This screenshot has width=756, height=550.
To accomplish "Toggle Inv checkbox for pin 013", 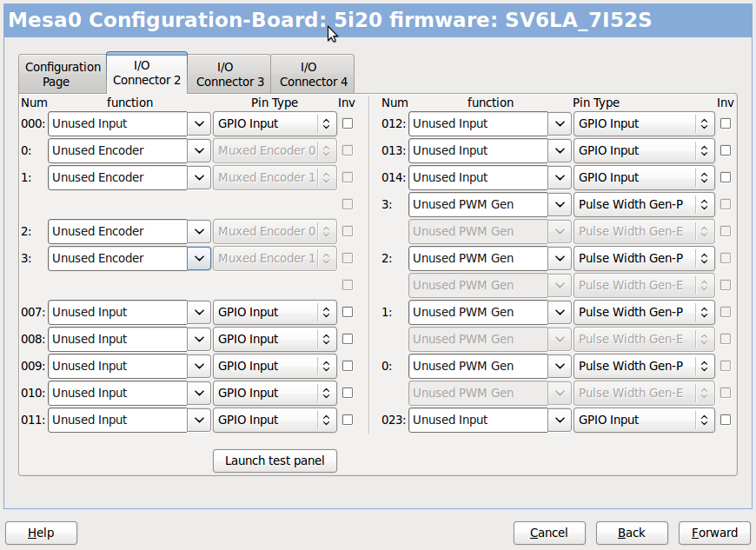I will (725, 150).
